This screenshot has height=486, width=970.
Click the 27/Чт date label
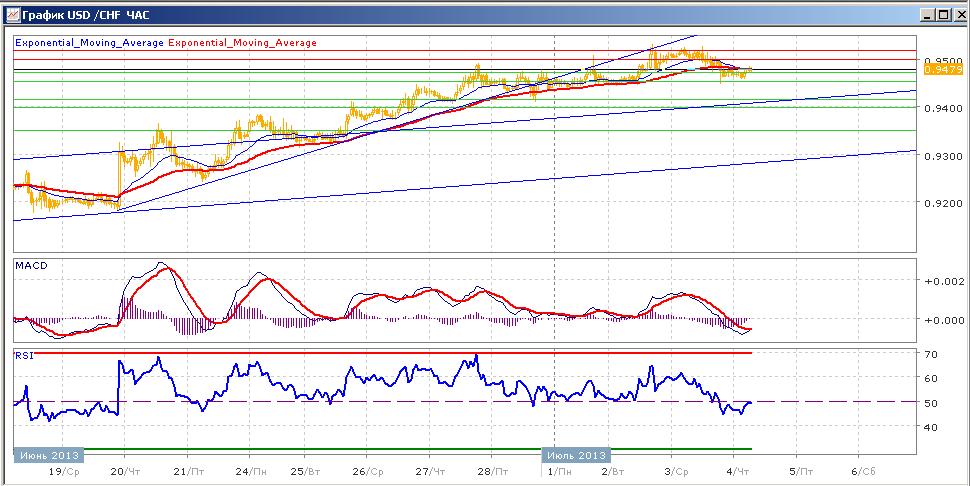(x=431, y=471)
